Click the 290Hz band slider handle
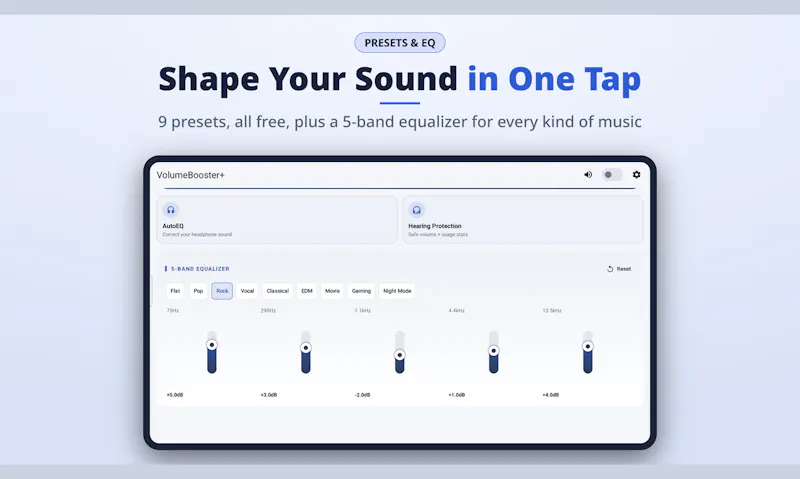 tap(306, 348)
